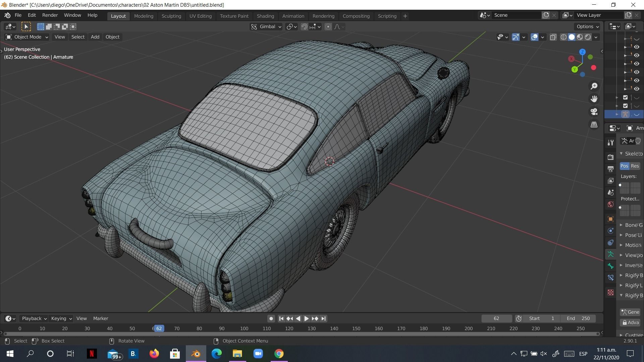Play the animation in reverse
Viewport: 644px width, 362px height.
click(298, 319)
